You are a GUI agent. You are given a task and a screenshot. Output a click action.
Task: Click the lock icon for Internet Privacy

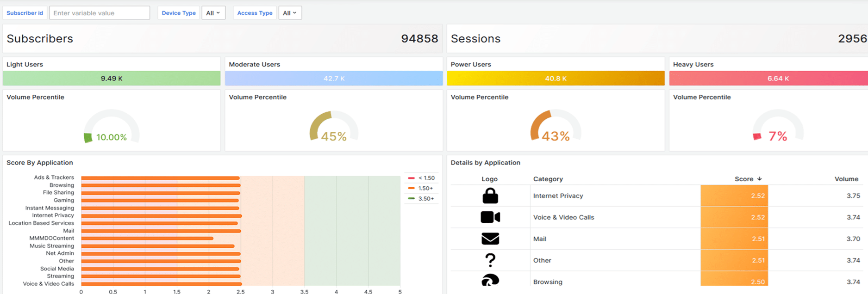click(490, 196)
